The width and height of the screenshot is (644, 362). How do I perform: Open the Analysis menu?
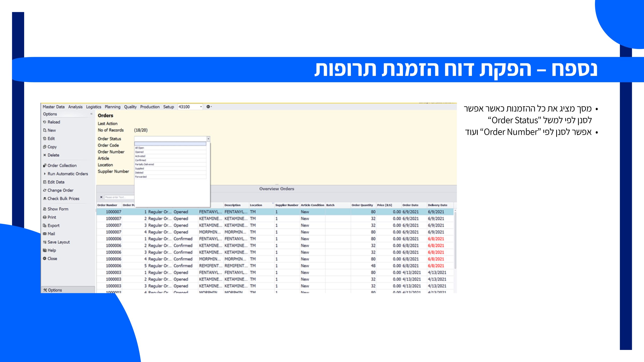[x=75, y=107]
